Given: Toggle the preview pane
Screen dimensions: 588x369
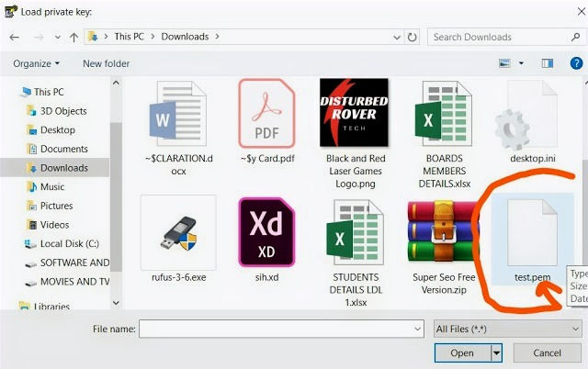Looking at the screenshot, I should [x=548, y=63].
